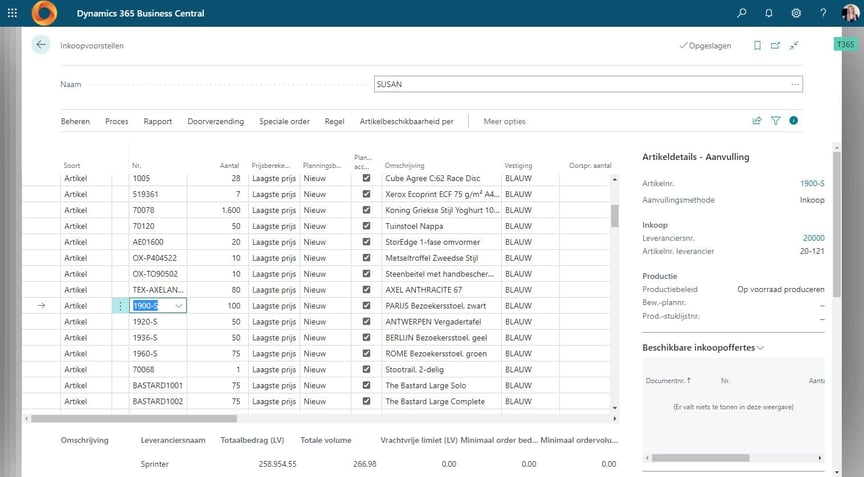Expand Beschikbare inkoopoffertes chevron
The image size is (864, 477).
pyautogui.click(x=760, y=348)
